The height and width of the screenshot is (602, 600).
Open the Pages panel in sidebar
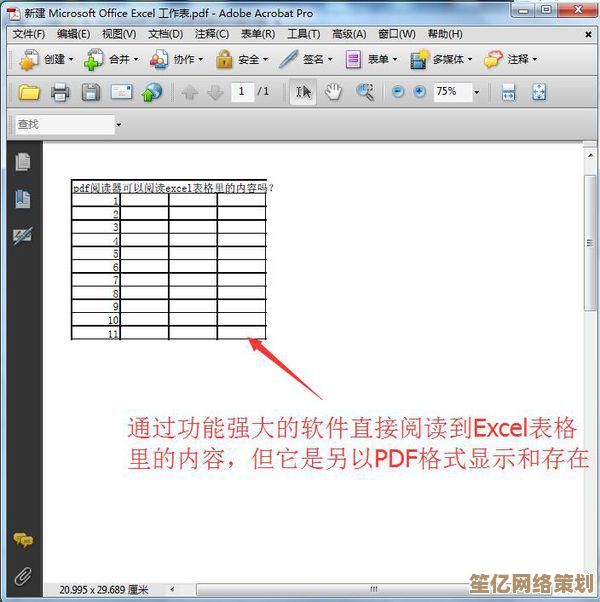23,162
